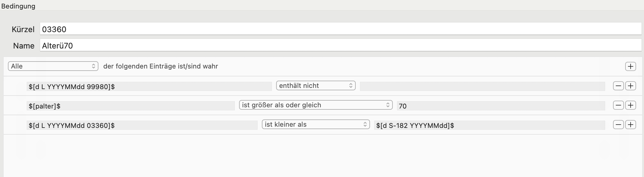Remove the 99980 condition row with minus

[618, 86]
